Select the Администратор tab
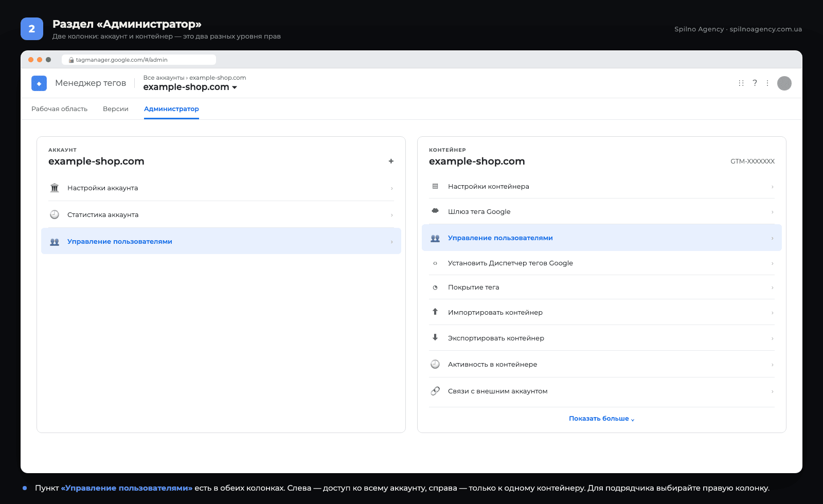This screenshot has width=823, height=504. (171, 109)
